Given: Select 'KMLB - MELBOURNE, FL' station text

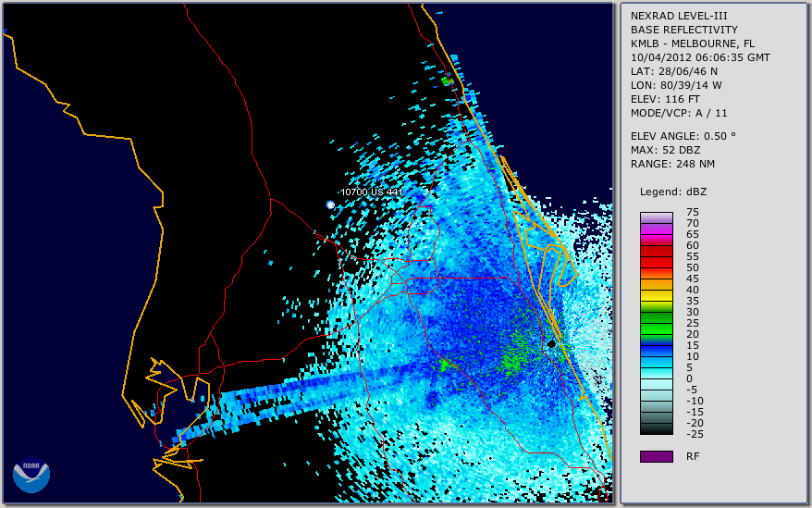Looking at the screenshot, I should click(693, 43).
